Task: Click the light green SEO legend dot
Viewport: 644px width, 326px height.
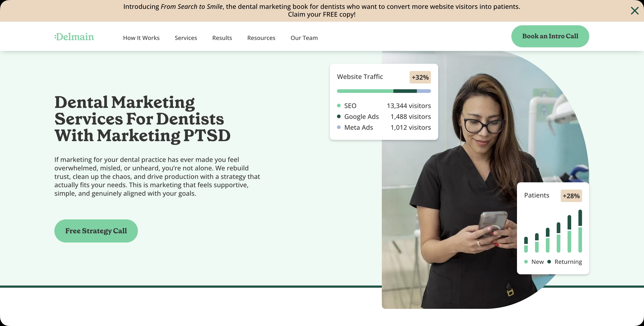Action: pos(339,106)
